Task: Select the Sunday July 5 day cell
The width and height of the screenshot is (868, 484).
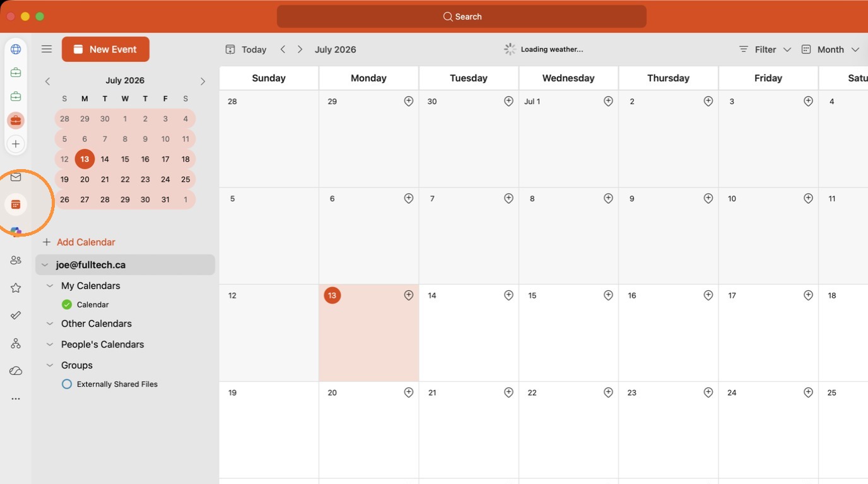Action: point(269,236)
